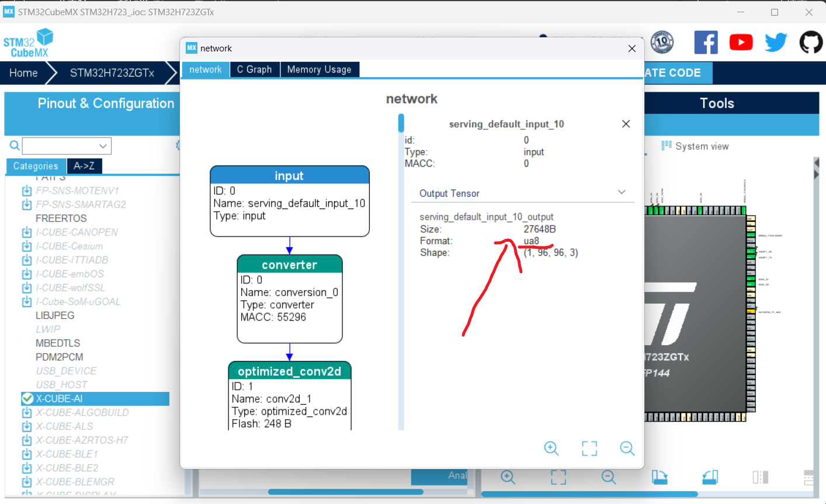Zoom into the network graph view
This screenshot has width=826, height=504.
(x=551, y=449)
